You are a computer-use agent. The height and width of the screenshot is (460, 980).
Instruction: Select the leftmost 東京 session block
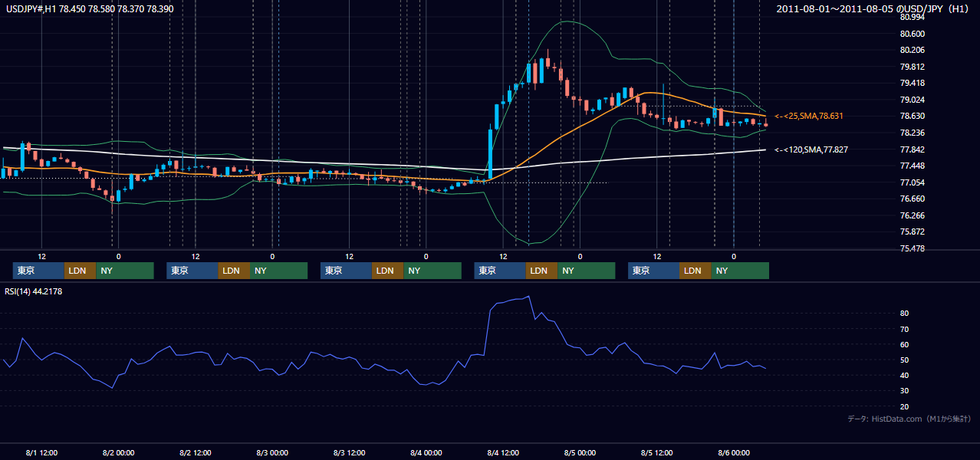coord(38,271)
